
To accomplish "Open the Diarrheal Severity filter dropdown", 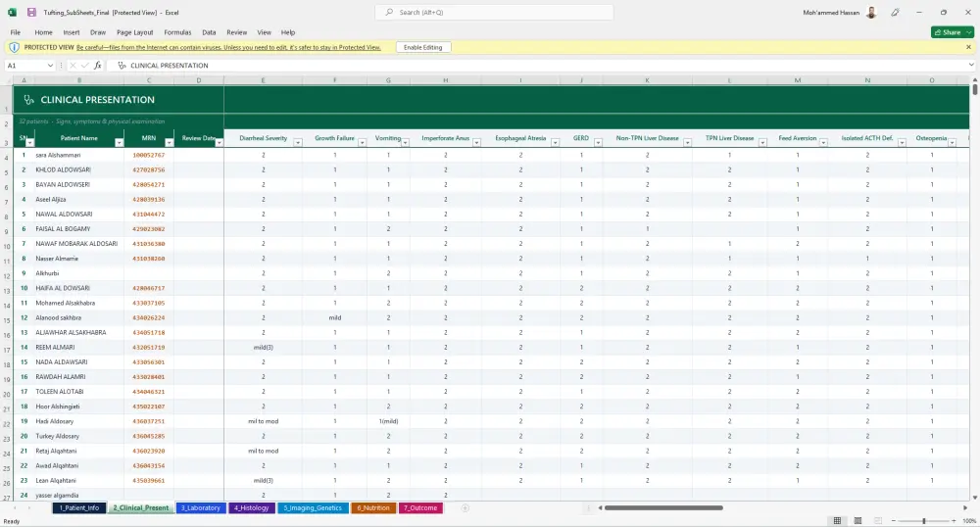I will click(x=298, y=143).
